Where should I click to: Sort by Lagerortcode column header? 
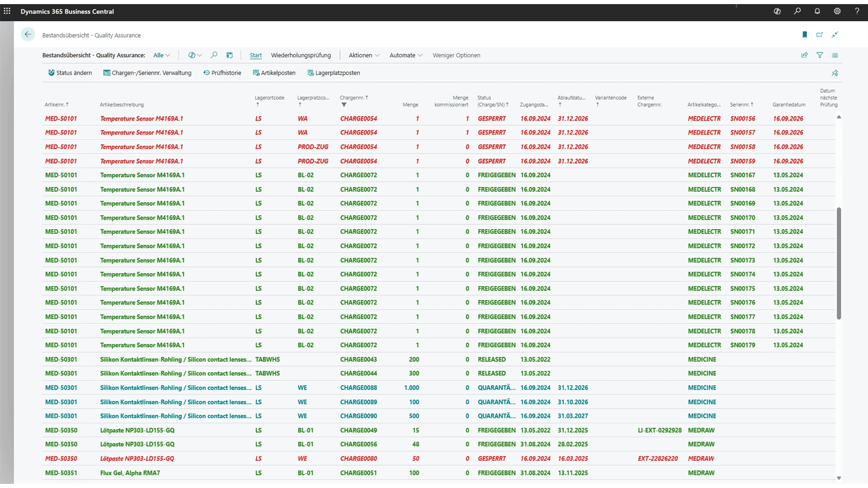(269, 100)
